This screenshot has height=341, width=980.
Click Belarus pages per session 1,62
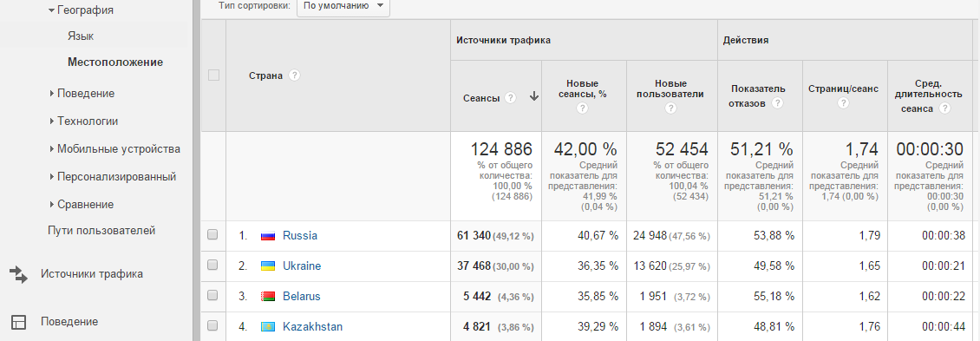click(869, 296)
